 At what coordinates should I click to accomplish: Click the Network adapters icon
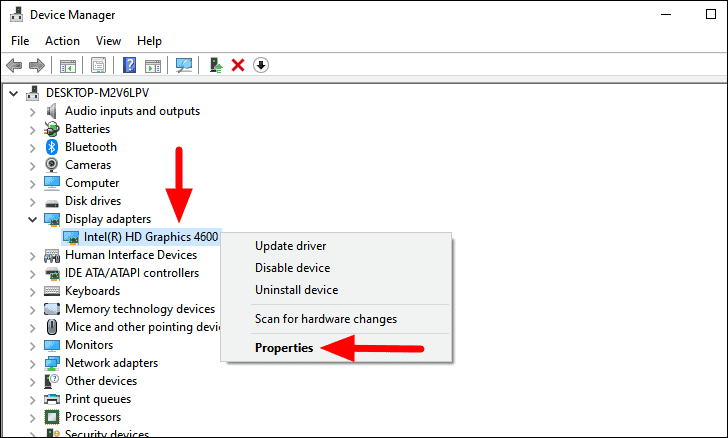(x=52, y=363)
